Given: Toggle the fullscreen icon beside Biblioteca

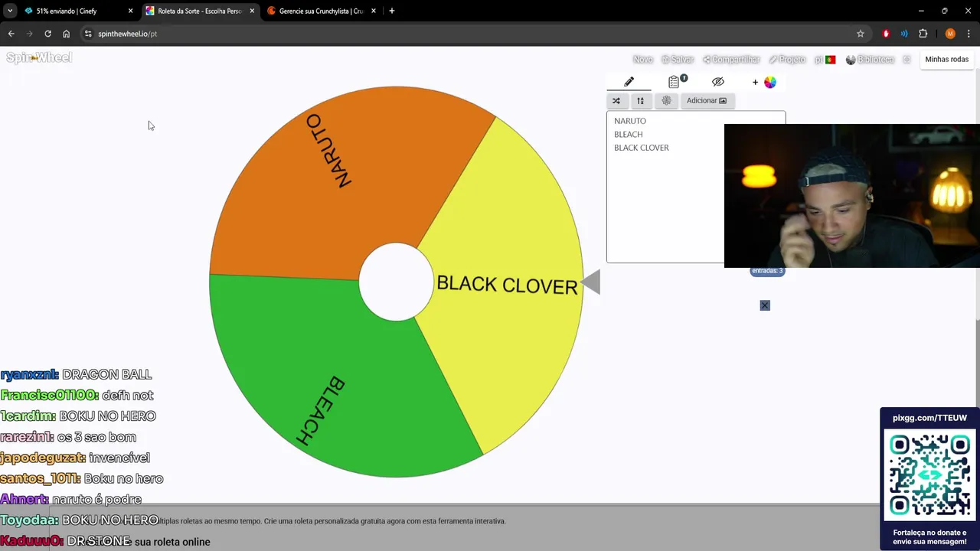Looking at the screenshot, I should (906, 59).
